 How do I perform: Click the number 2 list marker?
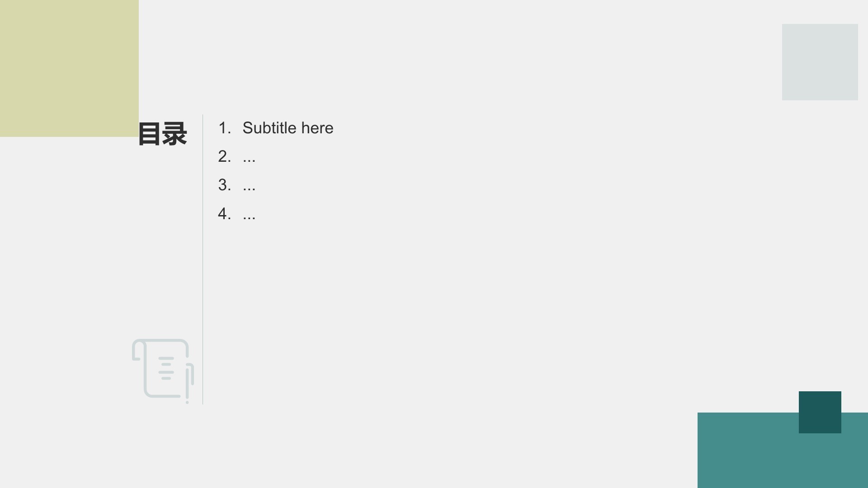point(225,156)
